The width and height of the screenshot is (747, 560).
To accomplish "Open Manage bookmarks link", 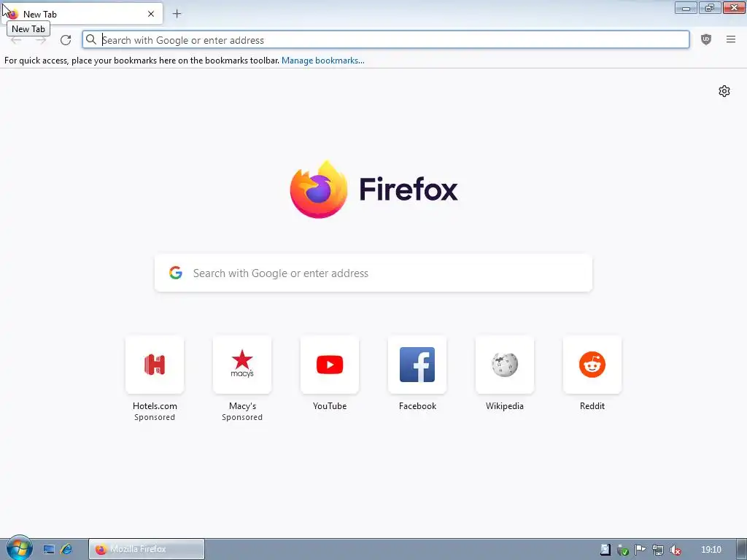I will pos(323,61).
